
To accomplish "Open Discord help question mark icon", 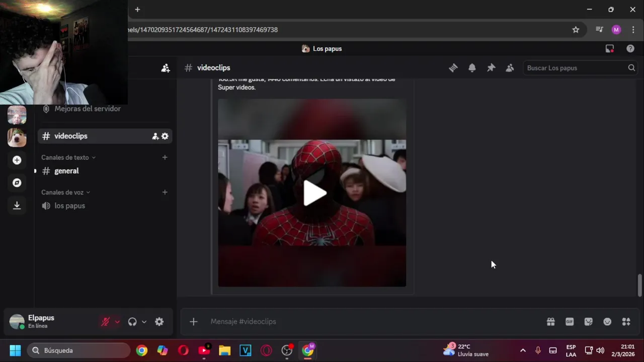I will [x=630, y=49].
